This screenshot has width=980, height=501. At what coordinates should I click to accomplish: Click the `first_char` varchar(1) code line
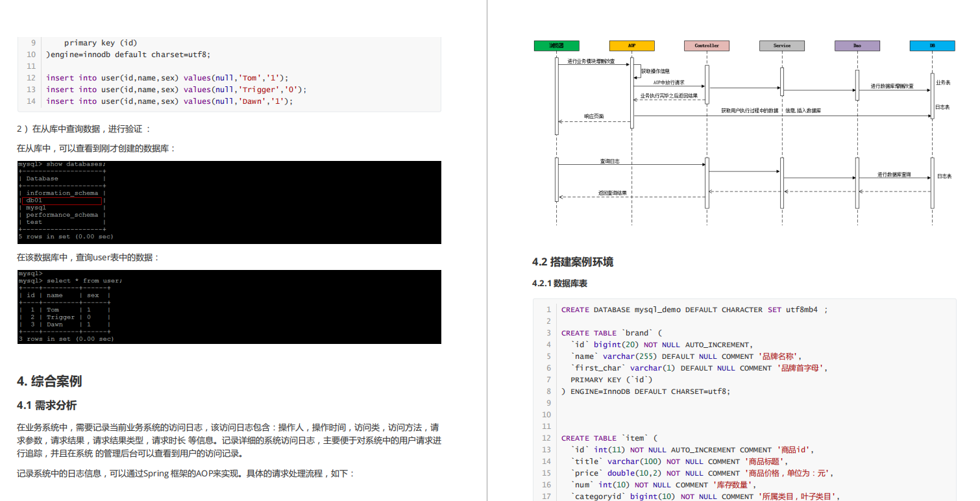(x=700, y=368)
